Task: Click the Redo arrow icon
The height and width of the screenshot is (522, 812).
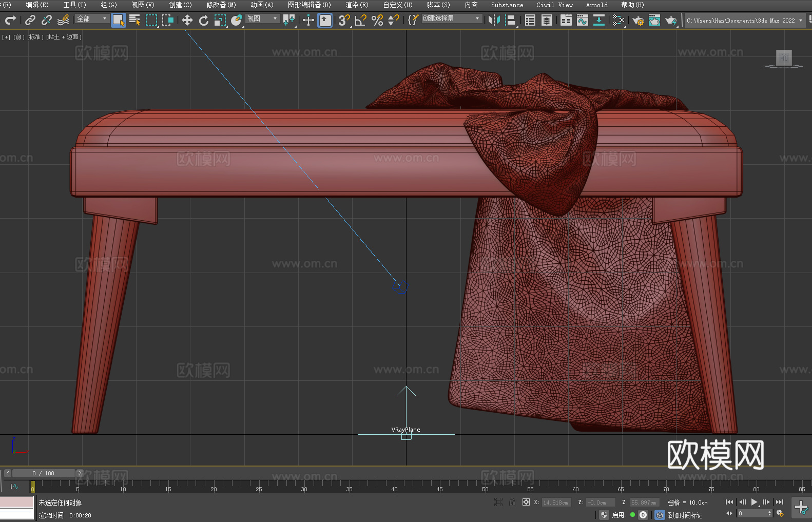Action: click(10, 20)
